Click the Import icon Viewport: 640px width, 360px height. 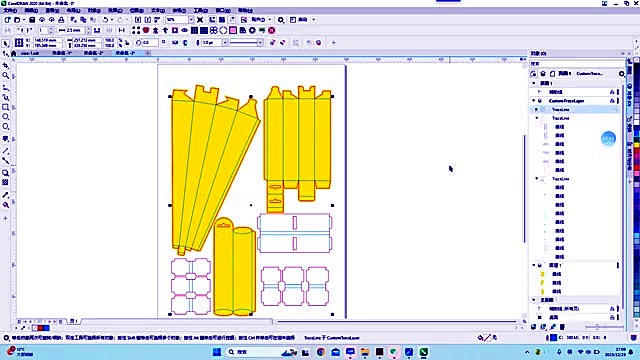[x=138, y=20]
